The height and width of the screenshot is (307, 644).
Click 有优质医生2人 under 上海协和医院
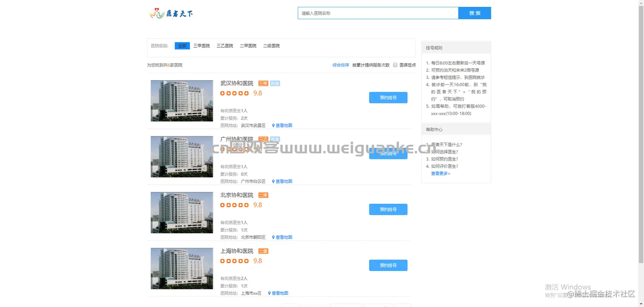coord(234,278)
